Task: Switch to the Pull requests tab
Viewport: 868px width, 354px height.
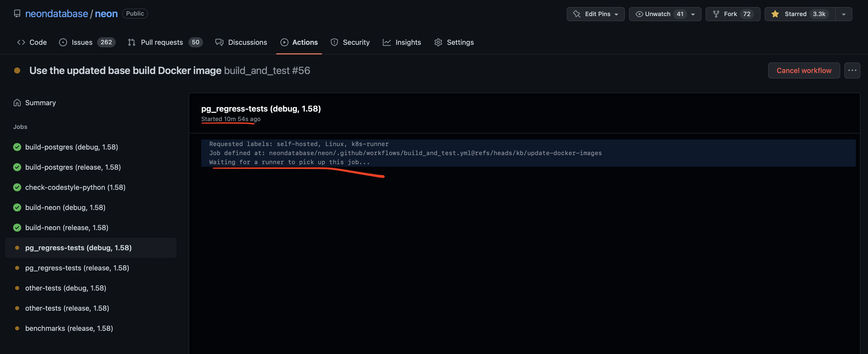Action: pos(162,42)
